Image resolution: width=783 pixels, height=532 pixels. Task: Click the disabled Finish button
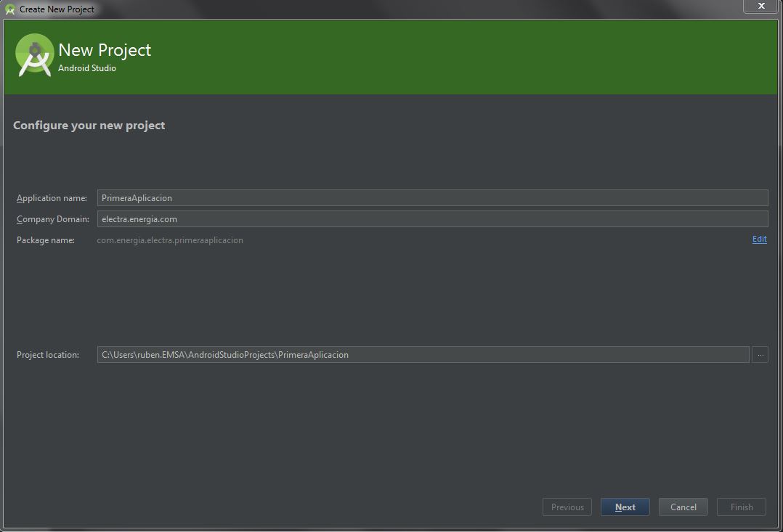(741, 507)
